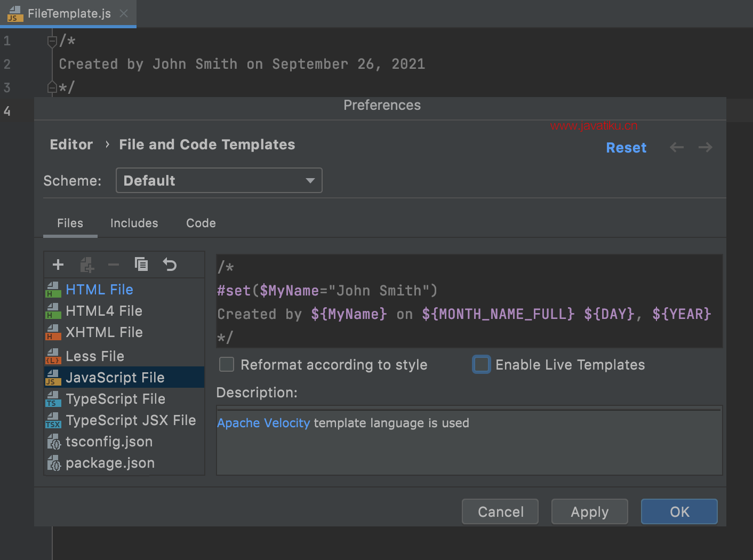753x560 pixels.
Task: Select tsconfig.json in template list
Action: pos(124,442)
